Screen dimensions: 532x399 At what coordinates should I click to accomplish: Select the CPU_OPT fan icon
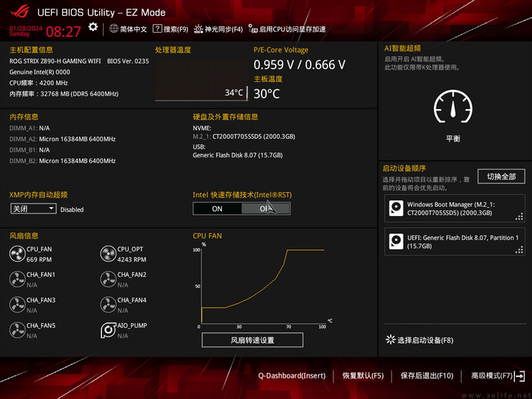tap(109, 254)
